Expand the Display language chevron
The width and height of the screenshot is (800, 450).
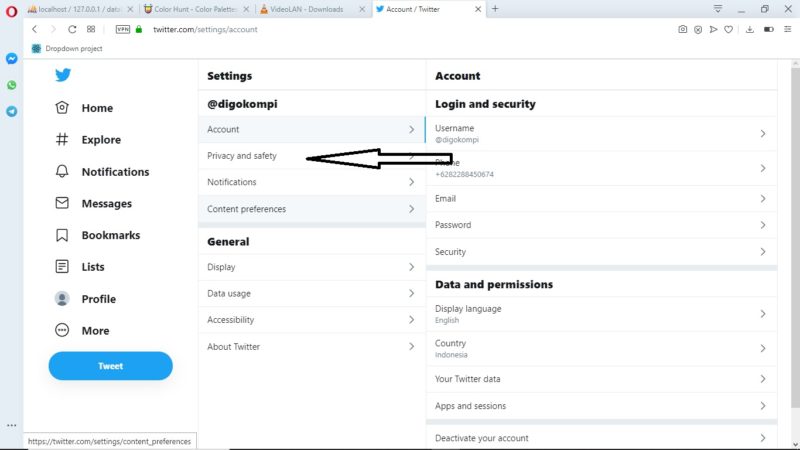[x=763, y=314]
